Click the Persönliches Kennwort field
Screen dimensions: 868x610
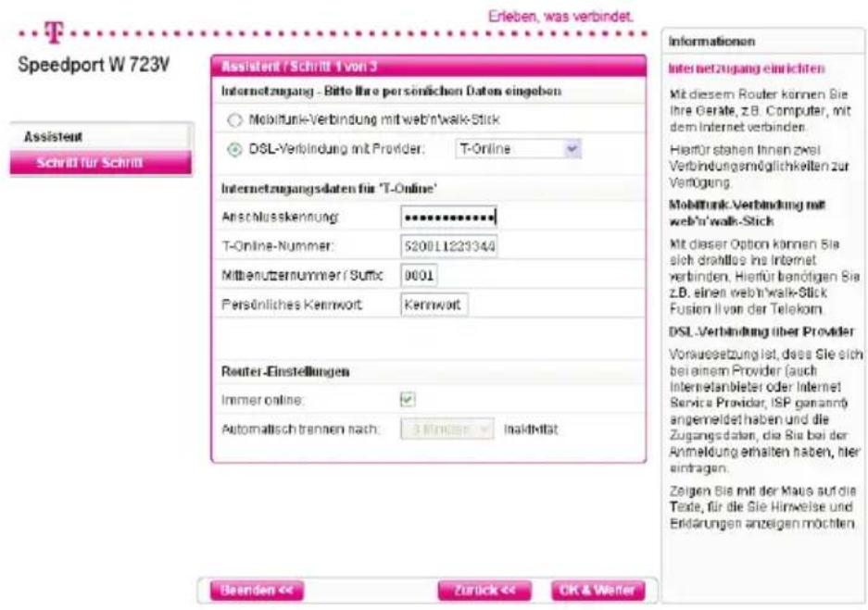pyautogui.click(x=434, y=305)
